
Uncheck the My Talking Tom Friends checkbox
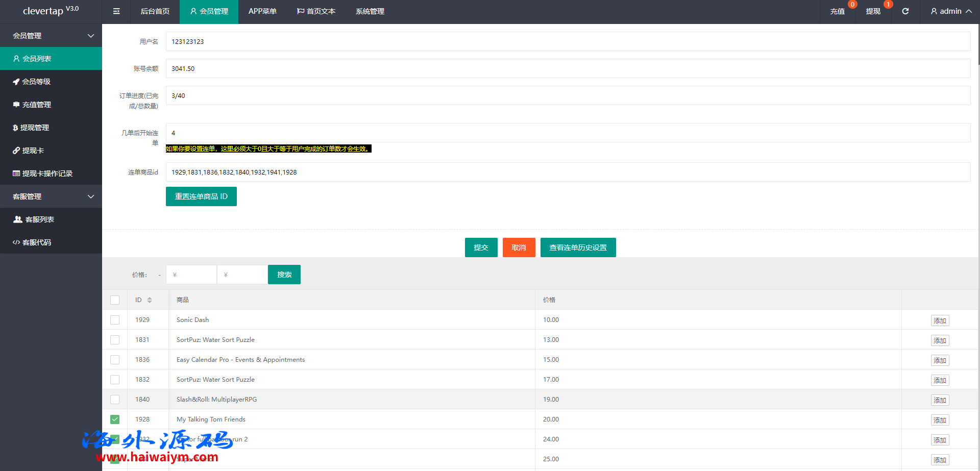click(x=115, y=419)
